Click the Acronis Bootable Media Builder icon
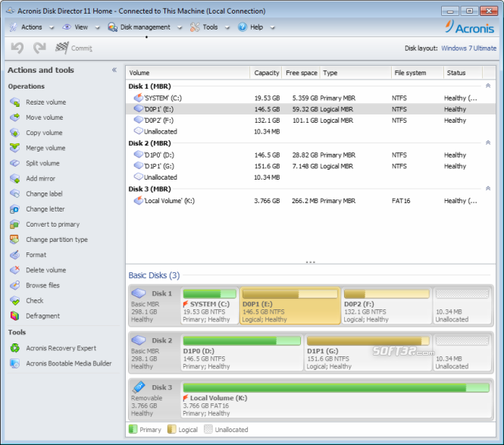Viewport: 504px width, 445px height. click(15, 364)
